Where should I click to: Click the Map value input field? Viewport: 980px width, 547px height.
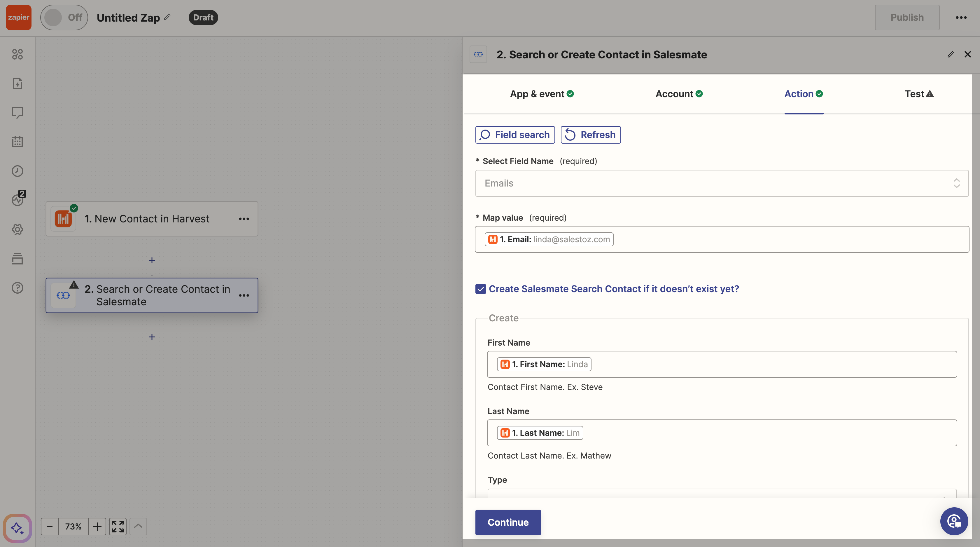pyautogui.click(x=722, y=239)
